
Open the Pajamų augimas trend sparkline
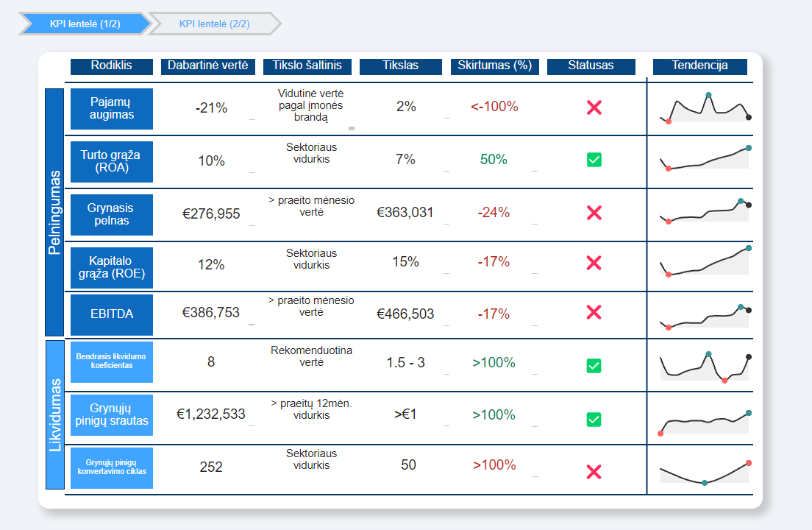705,108
